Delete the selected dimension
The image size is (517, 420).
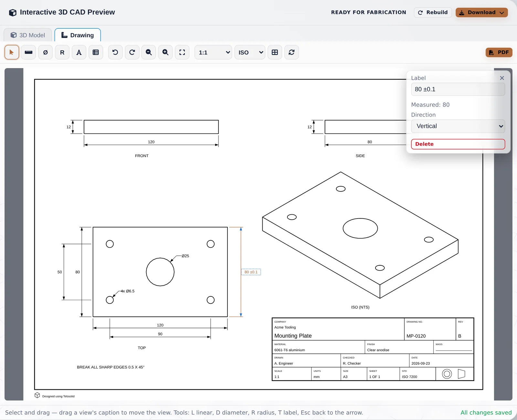tap(458, 144)
